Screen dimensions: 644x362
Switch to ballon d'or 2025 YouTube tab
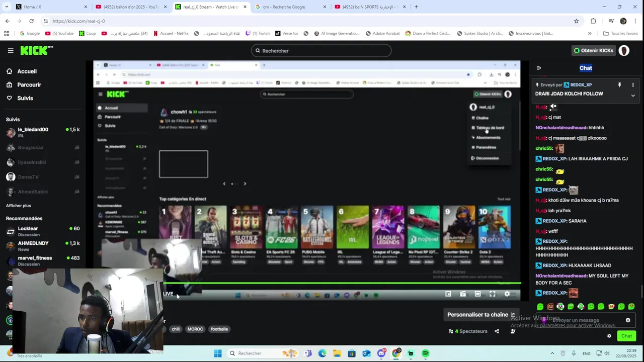[x=131, y=7]
